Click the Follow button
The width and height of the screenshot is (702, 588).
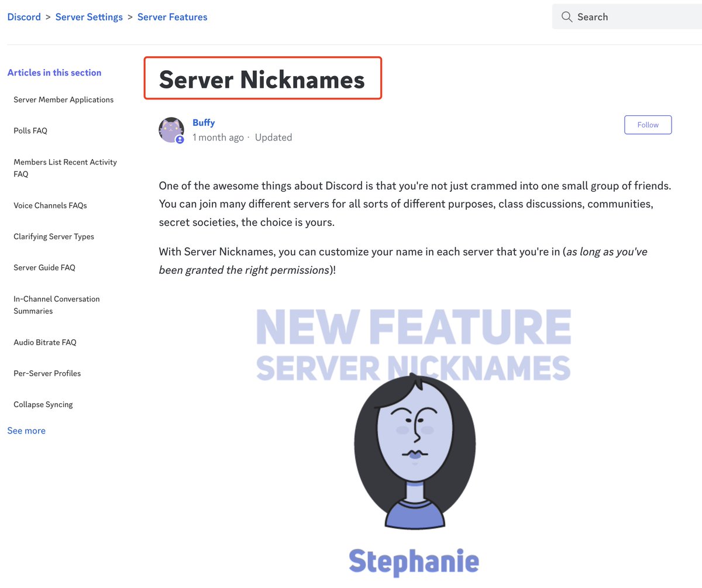click(648, 125)
